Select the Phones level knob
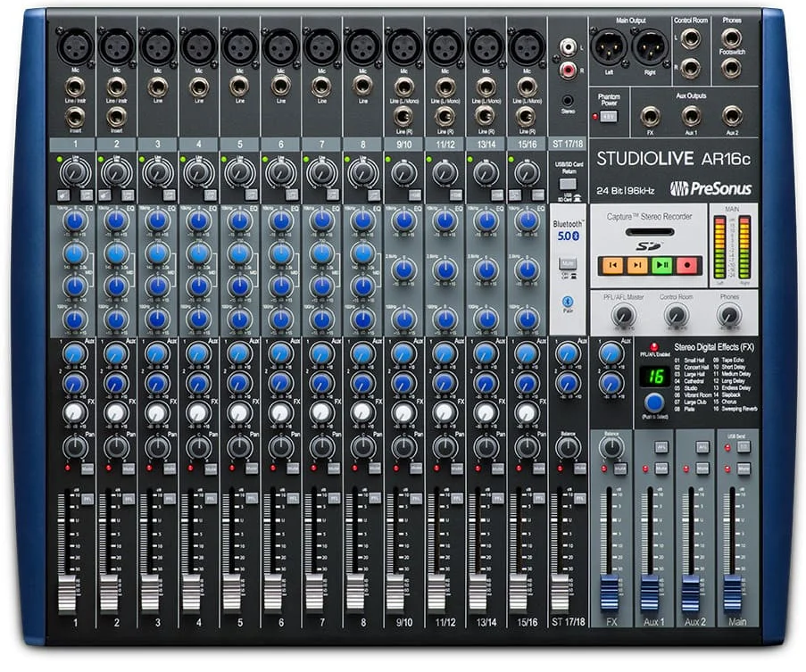 (728, 315)
